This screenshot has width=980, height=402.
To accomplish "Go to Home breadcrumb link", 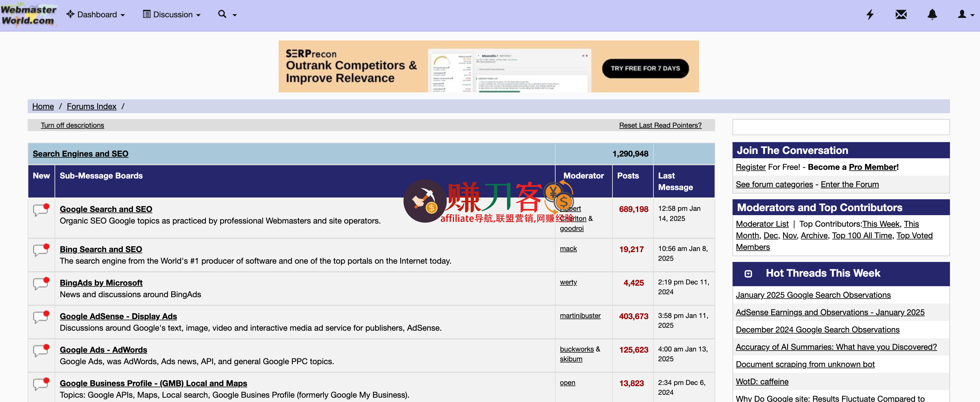I will click(43, 106).
